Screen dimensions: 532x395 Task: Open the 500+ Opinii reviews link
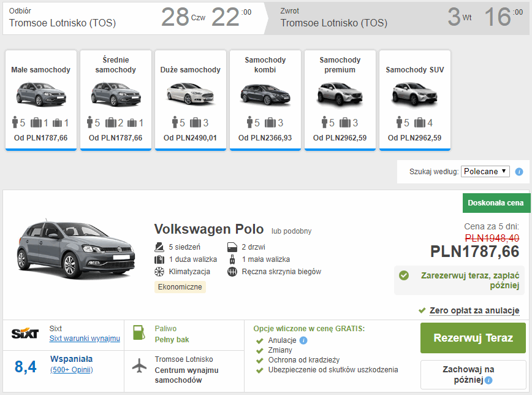click(71, 370)
